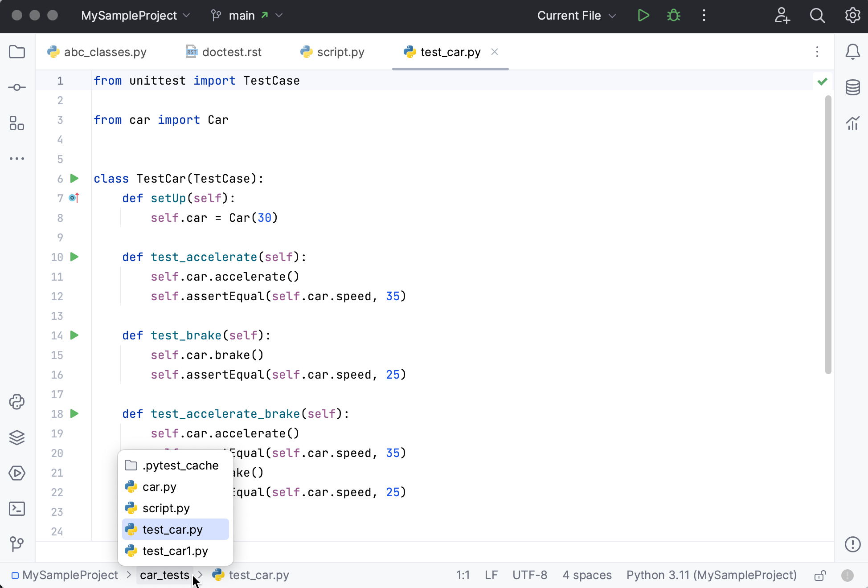Open the Database tool panel
868x588 pixels.
(852, 86)
